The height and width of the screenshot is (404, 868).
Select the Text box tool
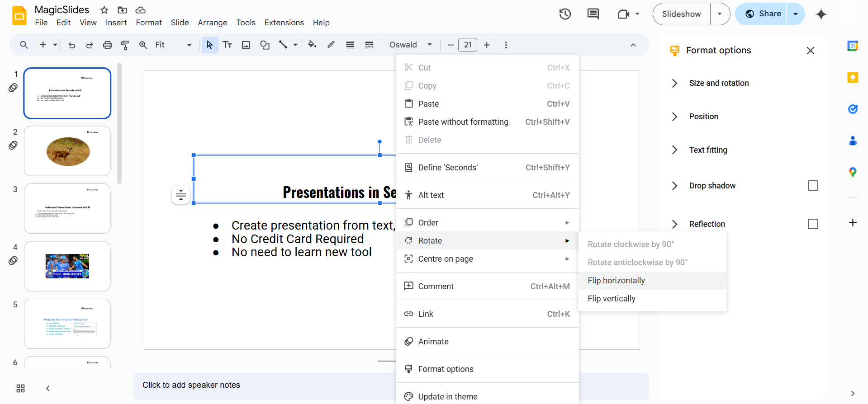(228, 45)
